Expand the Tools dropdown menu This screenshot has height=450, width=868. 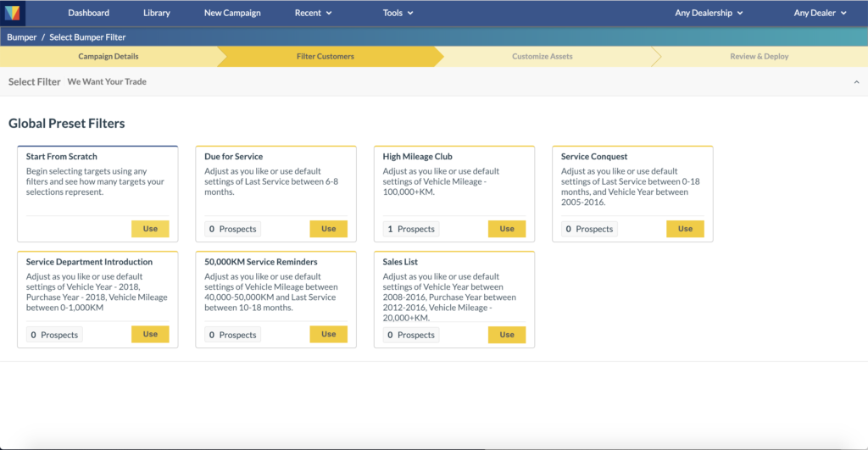coord(398,13)
